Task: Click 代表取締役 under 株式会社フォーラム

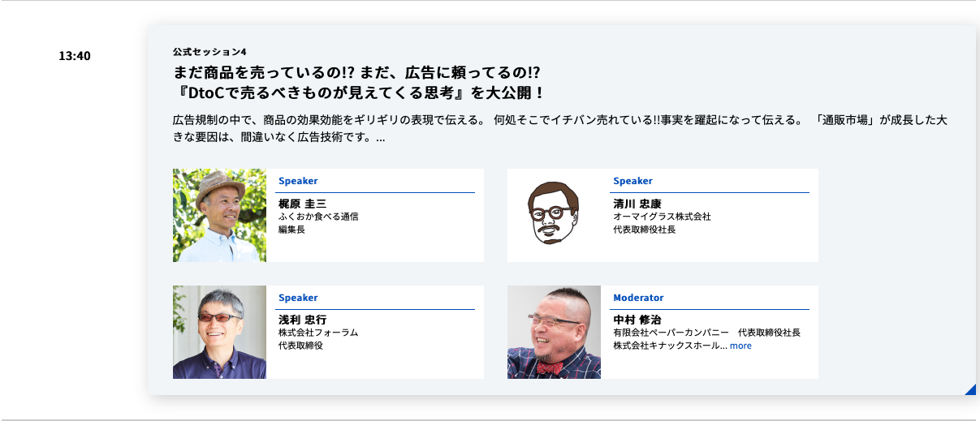Action: pos(300,346)
